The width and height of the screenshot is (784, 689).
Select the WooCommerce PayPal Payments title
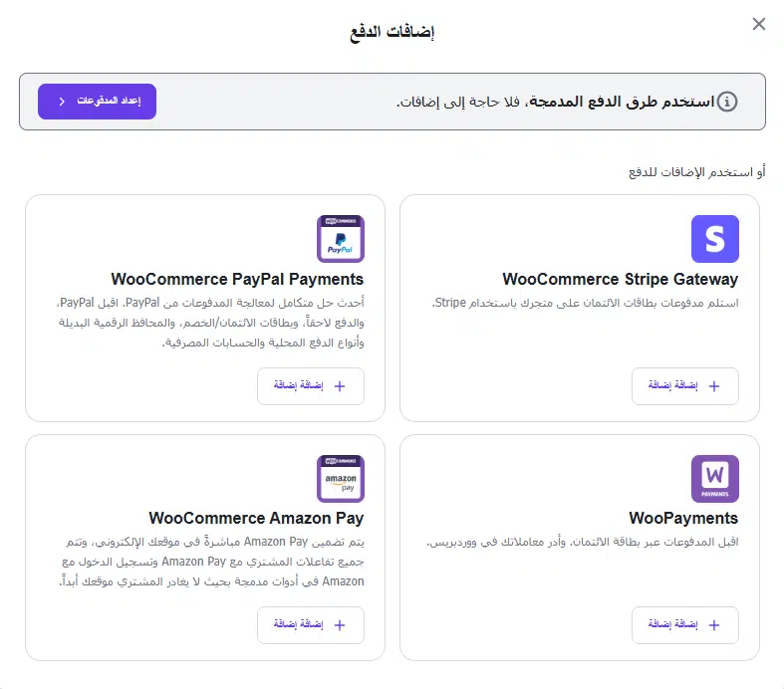point(237,279)
